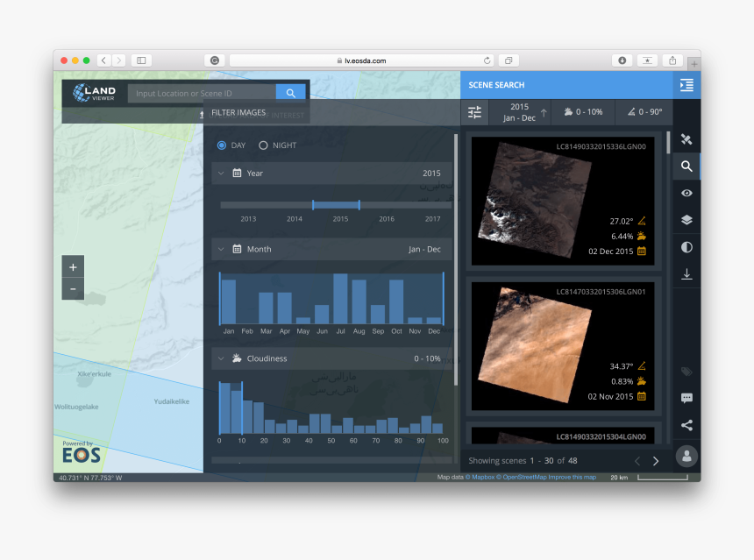Click the satellite icon in right sidebar
Viewport: 754px width, 560px height.
[686, 139]
